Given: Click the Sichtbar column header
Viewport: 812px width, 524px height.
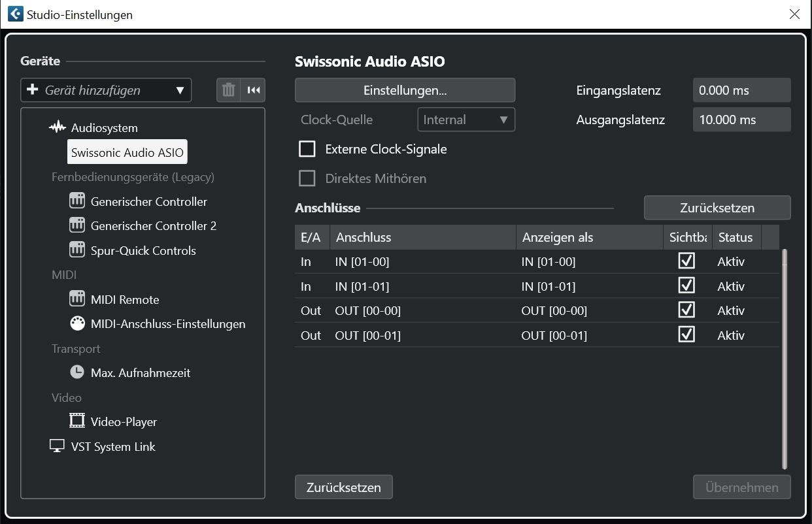Looking at the screenshot, I should pyautogui.click(x=688, y=237).
